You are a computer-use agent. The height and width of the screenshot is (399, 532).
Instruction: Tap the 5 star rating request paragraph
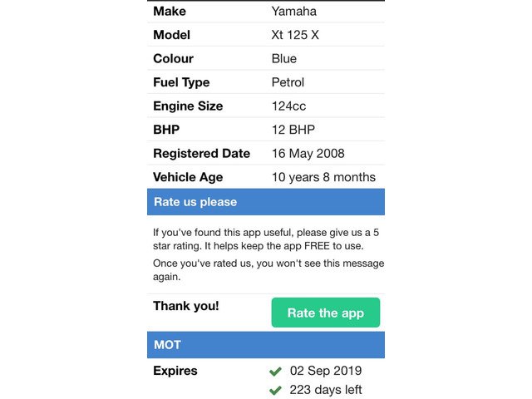tap(266, 239)
